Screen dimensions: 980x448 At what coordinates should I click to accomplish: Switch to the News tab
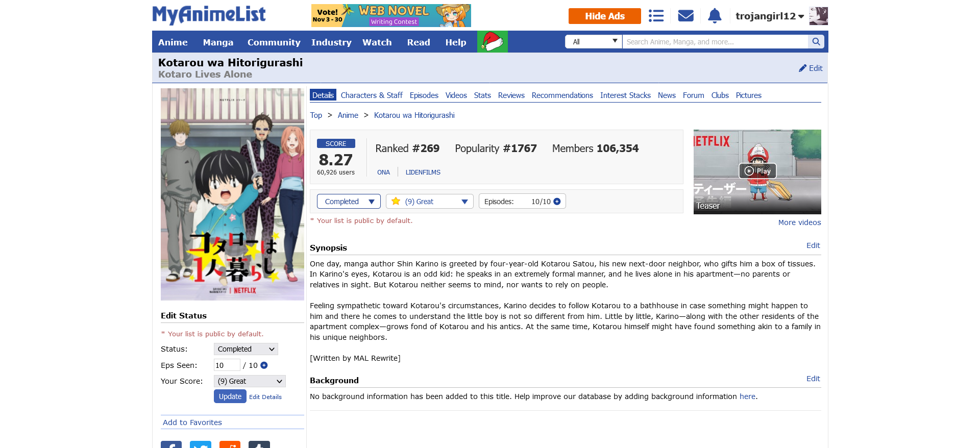pos(667,95)
